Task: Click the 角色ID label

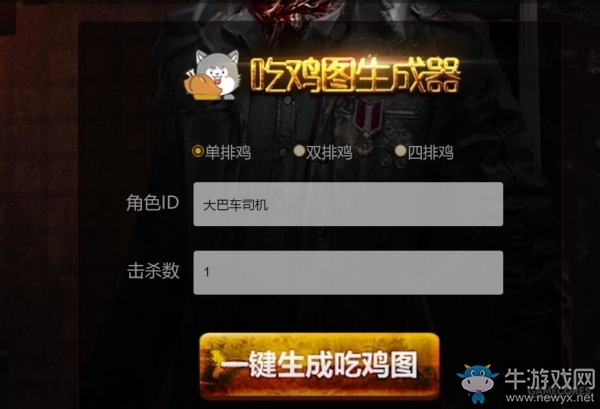Action: pyautogui.click(x=153, y=202)
